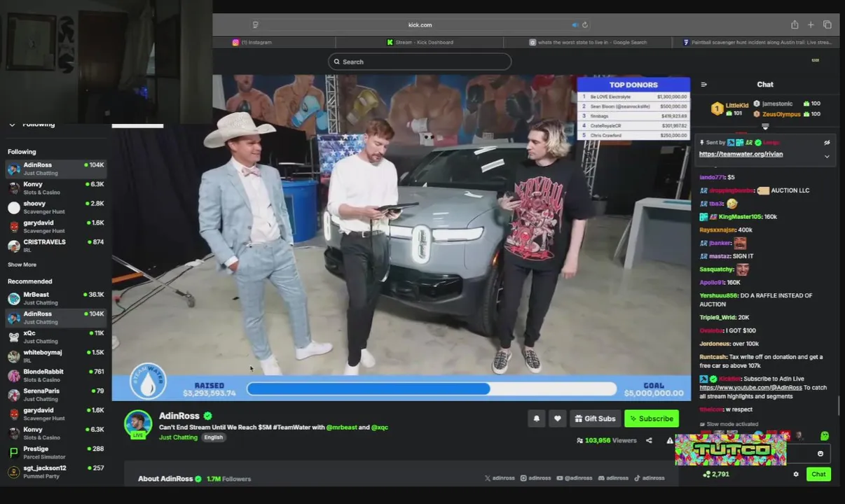Open xQc in Recommended list

tap(56, 337)
